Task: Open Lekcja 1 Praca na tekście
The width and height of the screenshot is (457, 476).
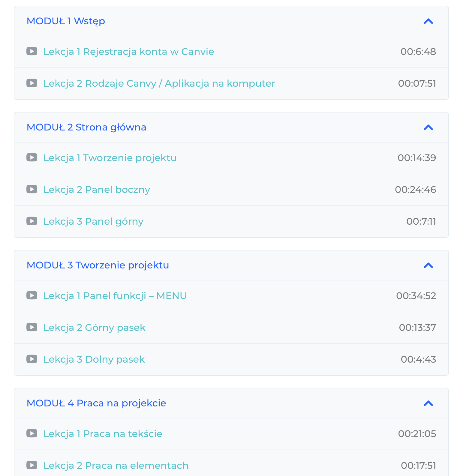Action: click(103, 434)
